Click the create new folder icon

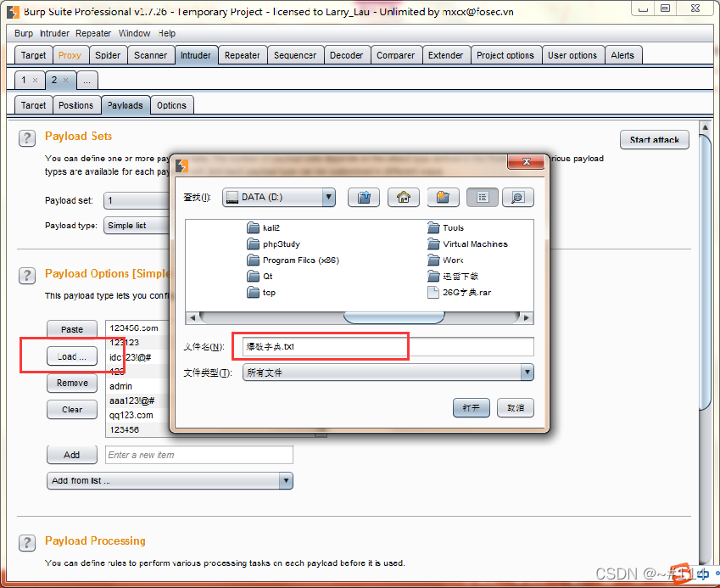click(444, 198)
